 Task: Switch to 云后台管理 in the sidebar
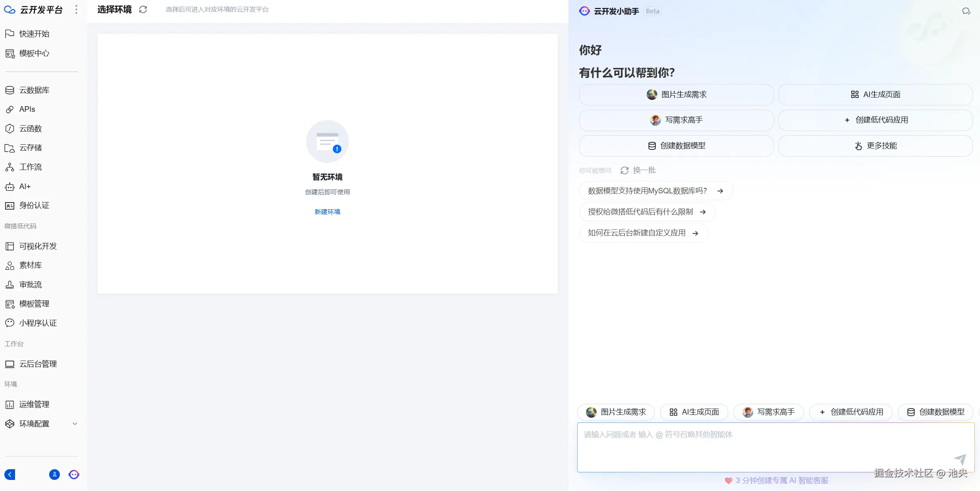coord(38,363)
